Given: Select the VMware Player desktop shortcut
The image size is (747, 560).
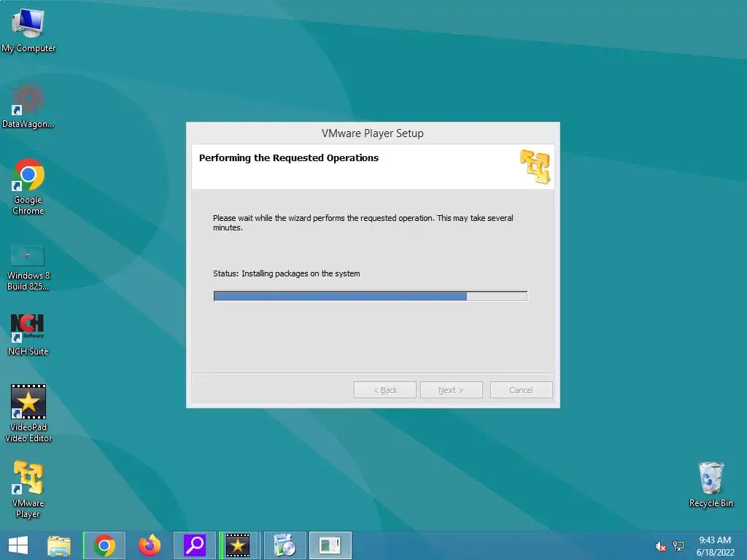Looking at the screenshot, I should click(28, 489).
